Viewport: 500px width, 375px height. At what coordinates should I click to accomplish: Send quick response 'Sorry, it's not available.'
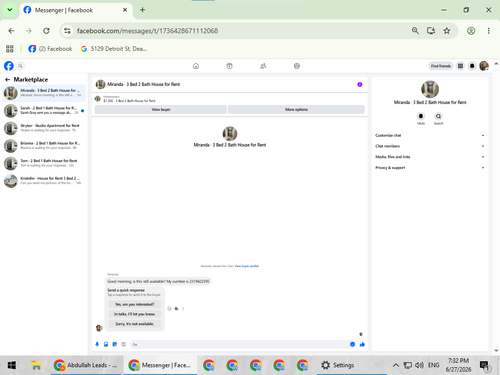[x=135, y=324]
